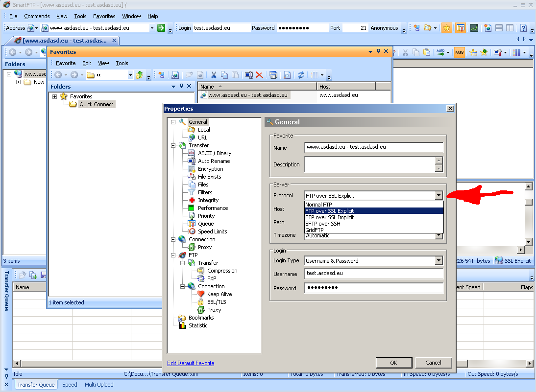Click Description field scroll up arrow
Screen dimensions: 536x392
(439, 161)
